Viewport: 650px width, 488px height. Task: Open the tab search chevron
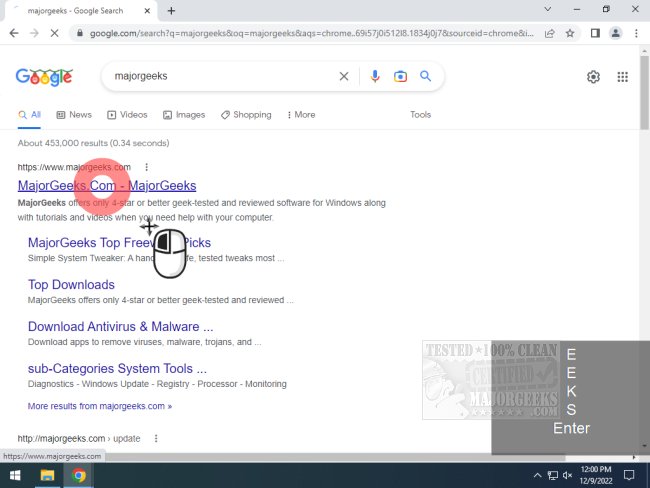click(x=548, y=9)
